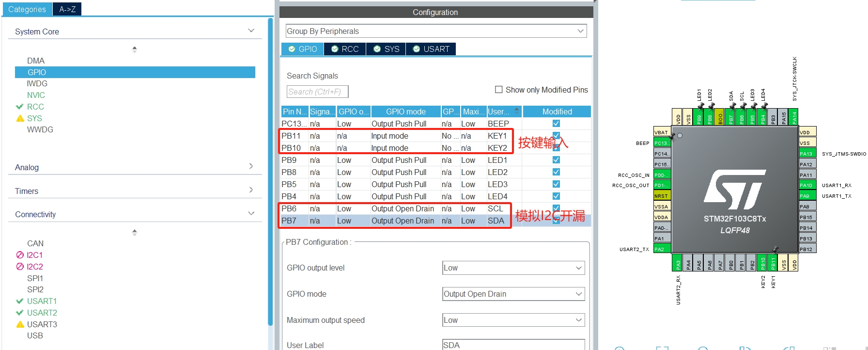
Task: Click the green check icon beside USART1
Action: click(20, 301)
